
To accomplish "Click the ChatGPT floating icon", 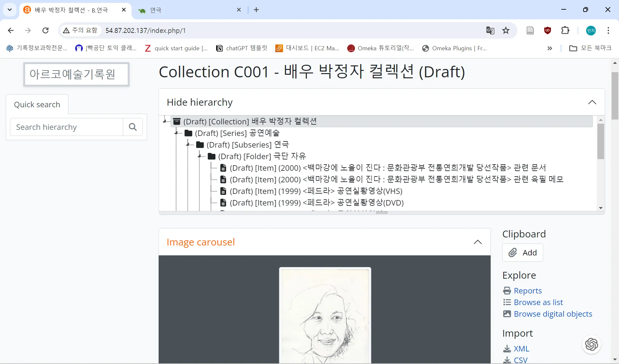I will point(591,344).
